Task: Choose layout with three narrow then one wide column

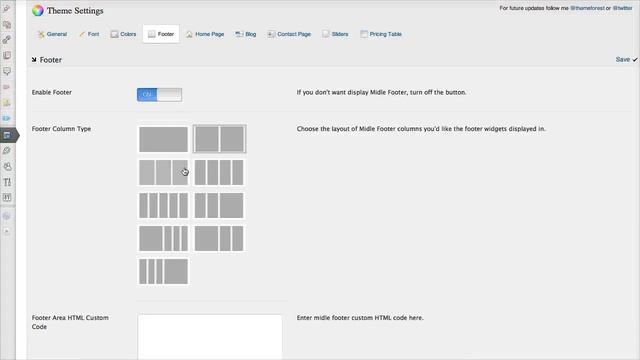Action: (163, 271)
